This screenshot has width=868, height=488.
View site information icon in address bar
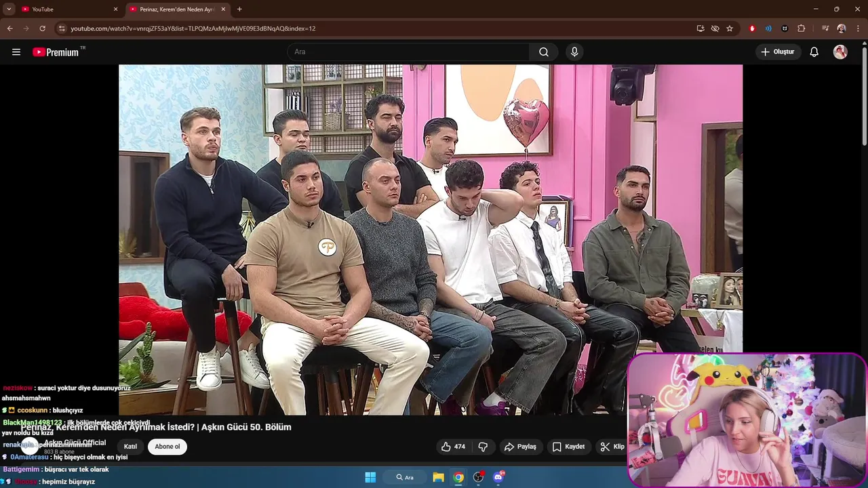click(x=62, y=28)
